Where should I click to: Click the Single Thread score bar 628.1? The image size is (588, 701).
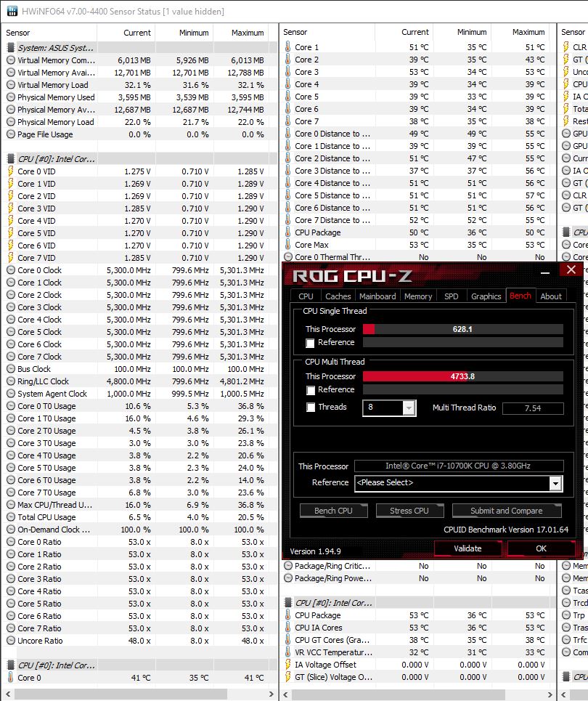(x=462, y=329)
